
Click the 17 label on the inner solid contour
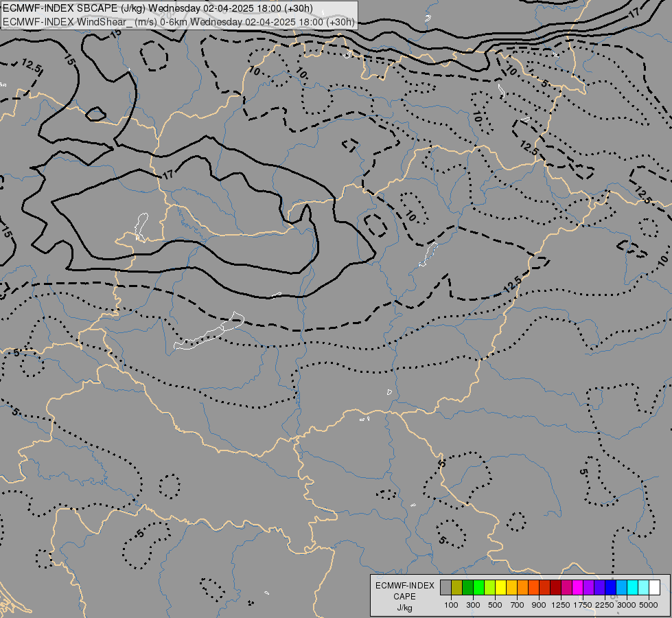pos(168,174)
